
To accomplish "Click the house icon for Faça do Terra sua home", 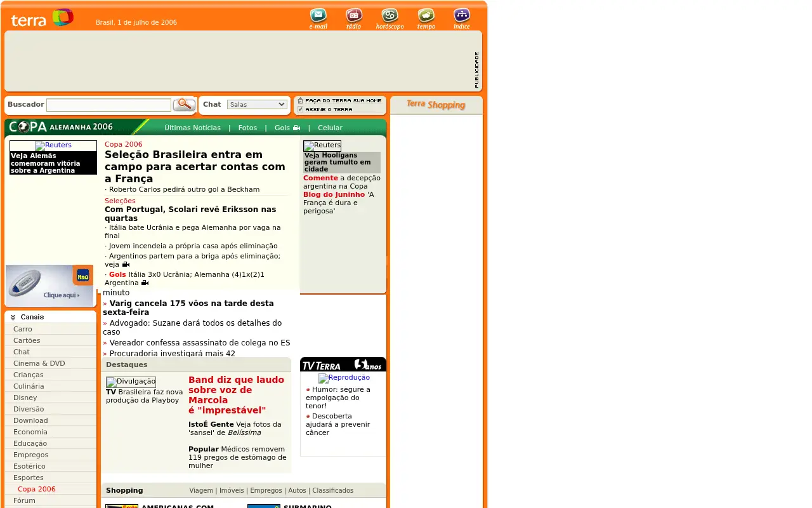I will pyautogui.click(x=301, y=100).
